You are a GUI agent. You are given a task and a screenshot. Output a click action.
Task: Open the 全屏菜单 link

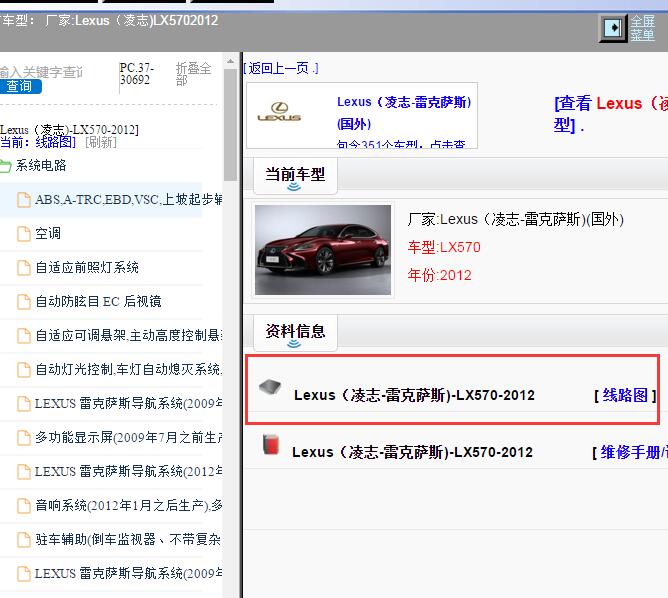642,28
